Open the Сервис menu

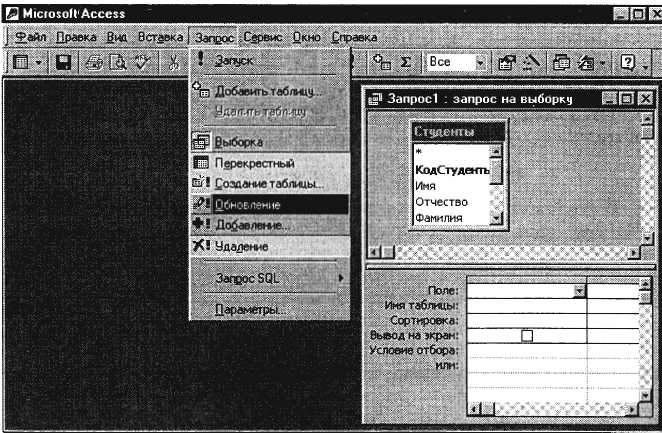(x=263, y=37)
